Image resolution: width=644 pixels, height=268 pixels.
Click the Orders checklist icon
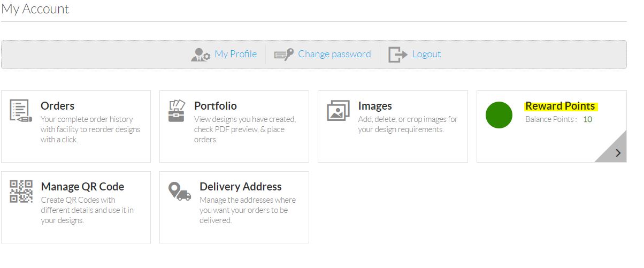click(x=21, y=111)
